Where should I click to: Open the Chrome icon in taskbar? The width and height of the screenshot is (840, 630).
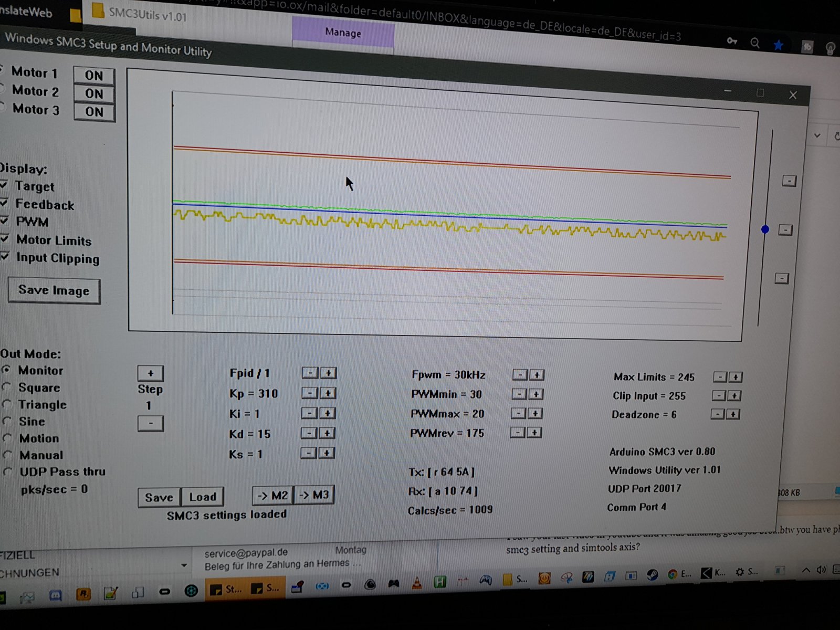tap(672, 574)
